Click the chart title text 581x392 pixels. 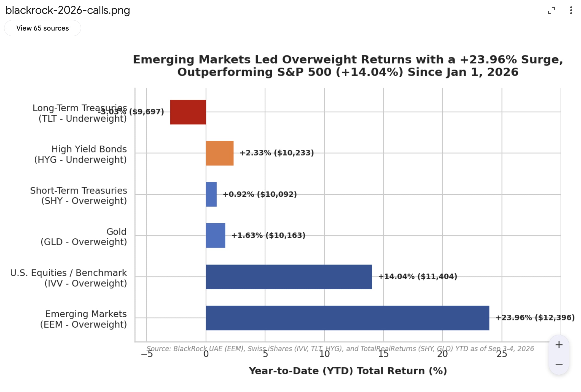pyautogui.click(x=348, y=66)
